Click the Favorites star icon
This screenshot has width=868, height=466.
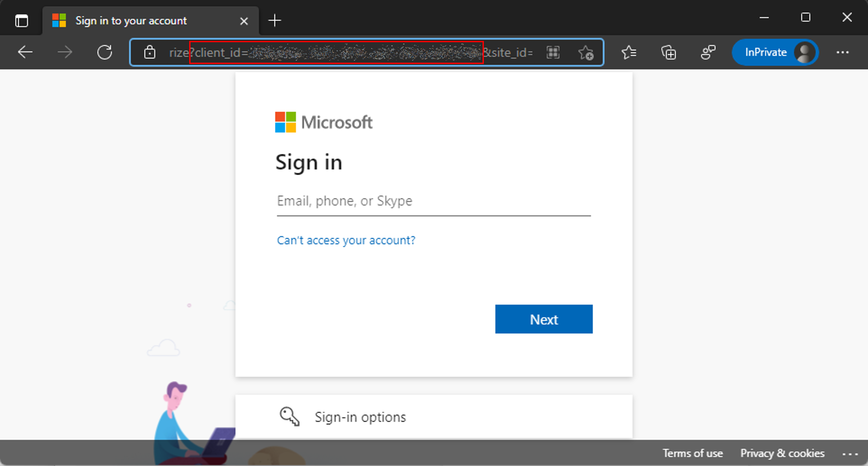click(x=629, y=53)
